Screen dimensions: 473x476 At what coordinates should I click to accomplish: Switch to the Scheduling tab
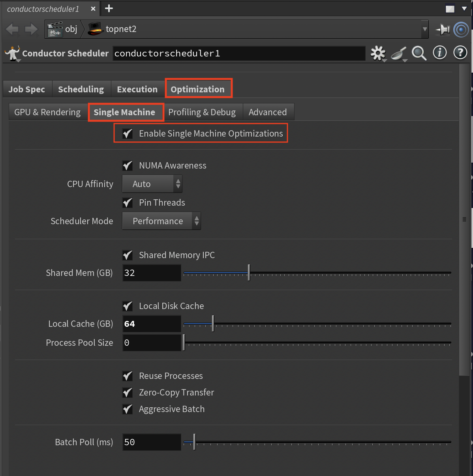click(81, 89)
